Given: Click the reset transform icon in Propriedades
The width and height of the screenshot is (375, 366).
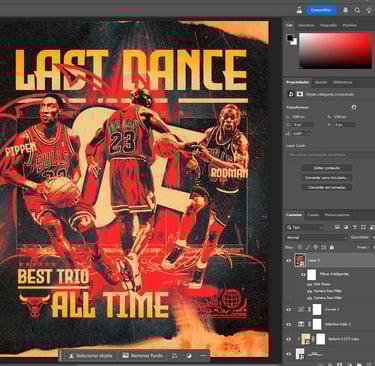Looking at the screenshot, I should [354, 107].
